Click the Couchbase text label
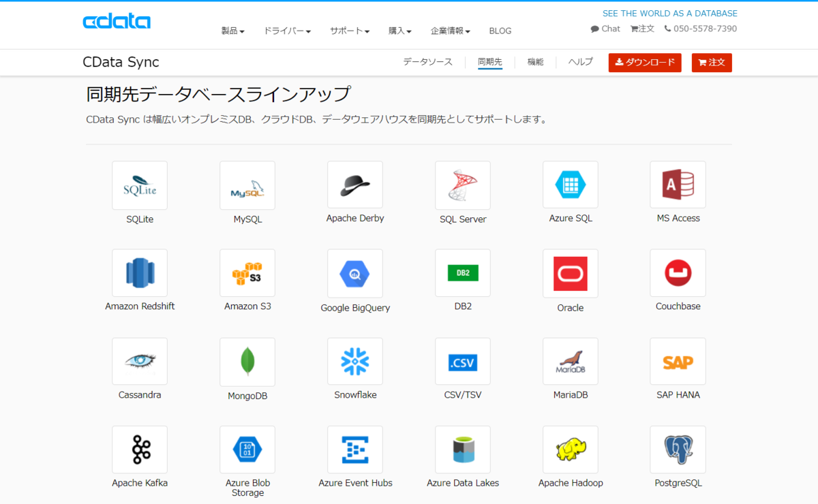The image size is (818, 504). pyautogui.click(x=678, y=306)
